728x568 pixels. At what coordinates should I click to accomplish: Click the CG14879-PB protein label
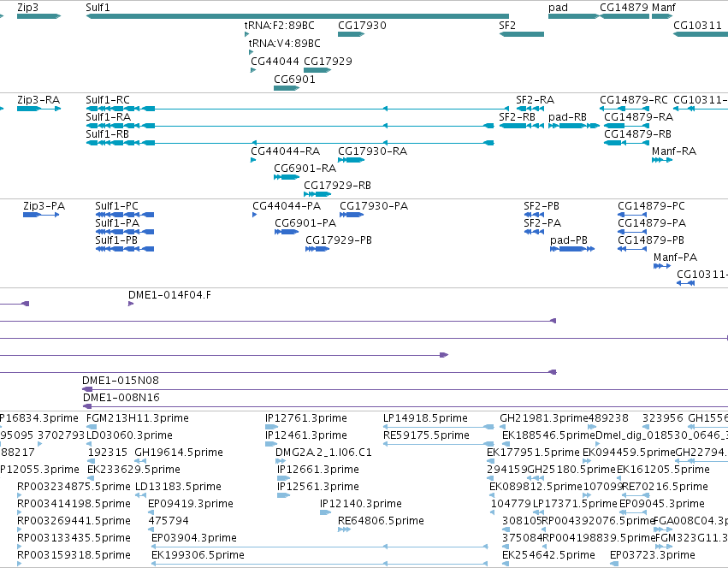(x=650, y=240)
